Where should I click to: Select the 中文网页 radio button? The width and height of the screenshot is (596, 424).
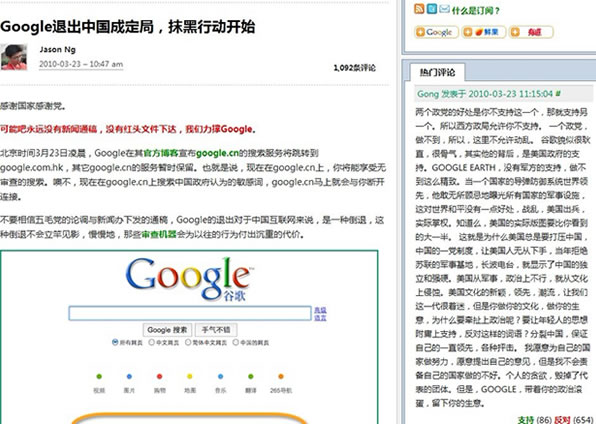click(x=152, y=342)
